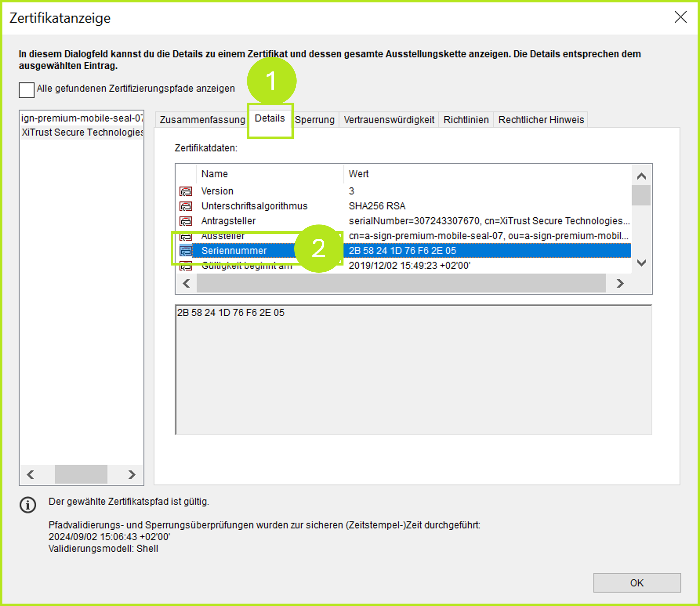
Task: Click horizontal scrollbar thumb under certificate data
Action: (401, 283)
